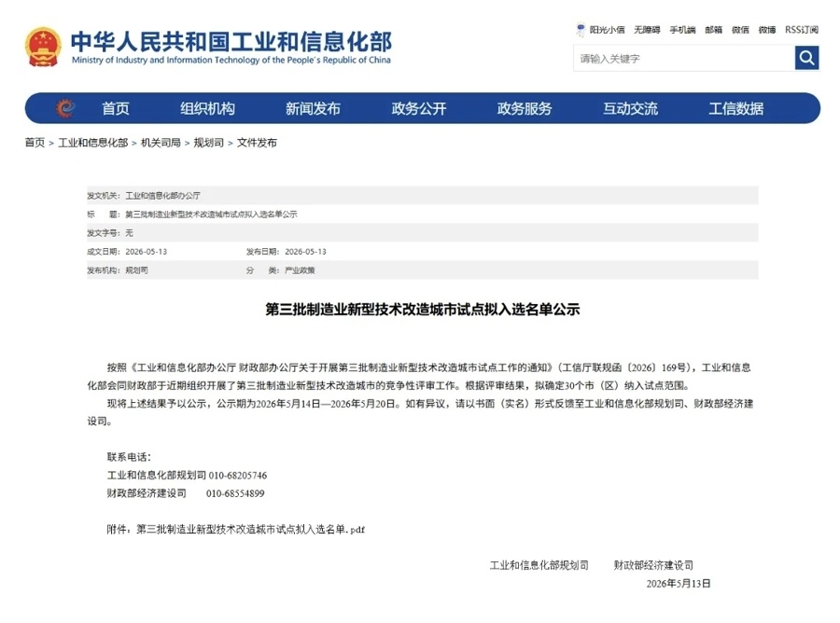Open the 政务服务 navigation menu

[525, 108]
